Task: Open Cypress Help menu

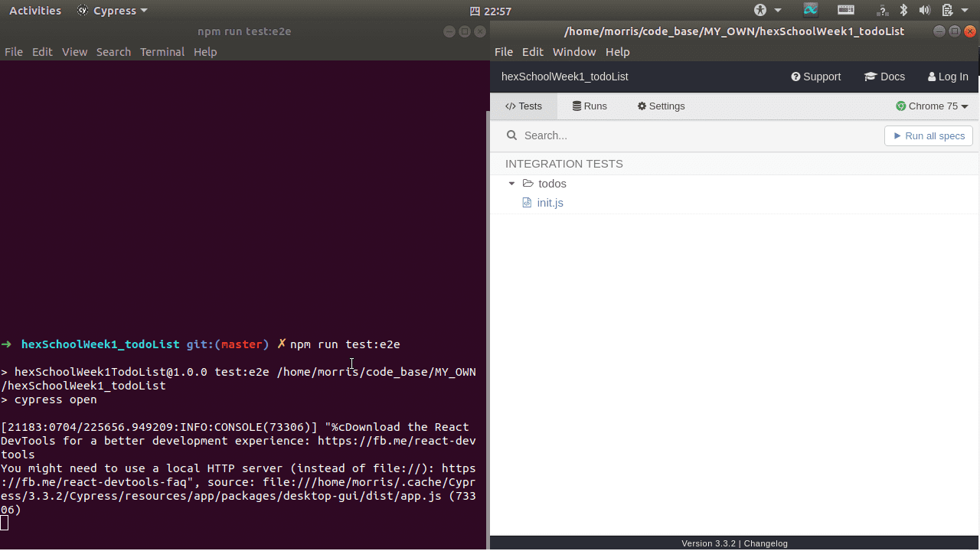Action: pos(617,52)
